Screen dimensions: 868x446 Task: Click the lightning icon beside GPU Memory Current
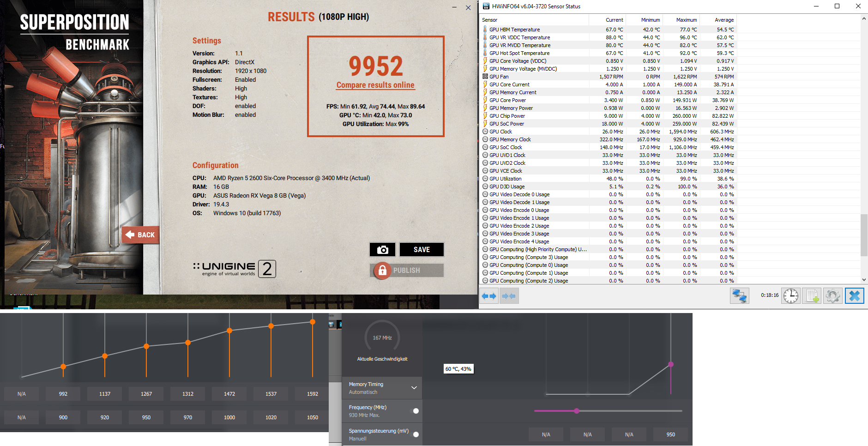click(485, 92)
